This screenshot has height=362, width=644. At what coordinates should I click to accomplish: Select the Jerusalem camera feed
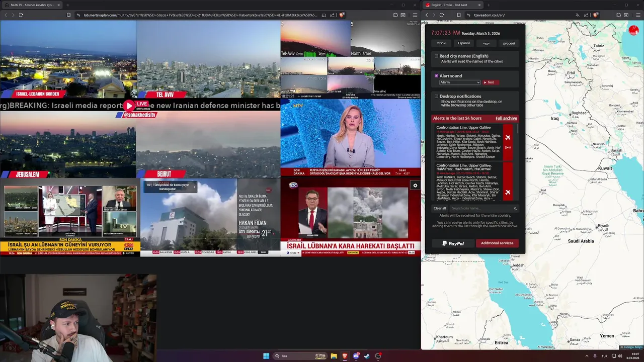68,145
